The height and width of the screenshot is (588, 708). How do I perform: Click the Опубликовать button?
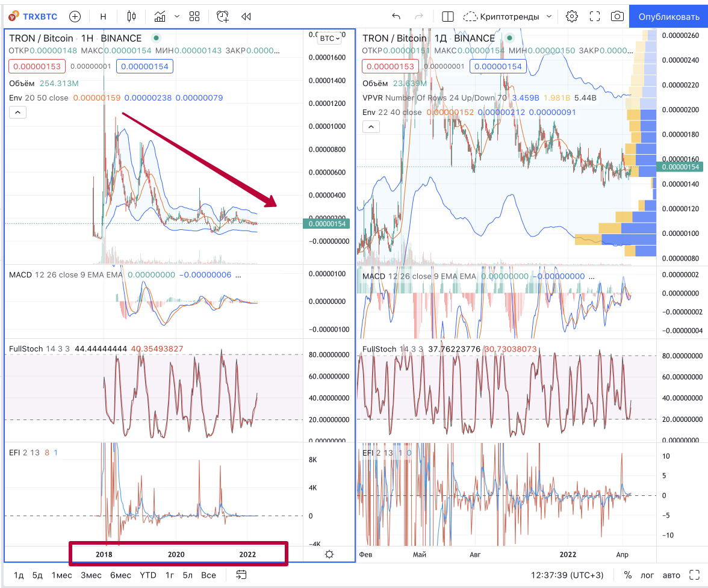pos(669,17)
